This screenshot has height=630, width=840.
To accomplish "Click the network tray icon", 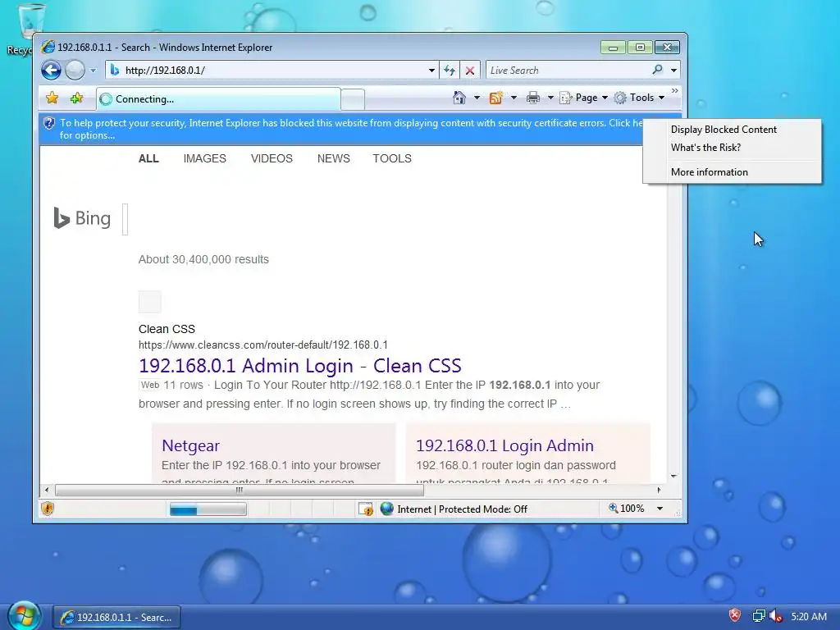I will [759, 616].
